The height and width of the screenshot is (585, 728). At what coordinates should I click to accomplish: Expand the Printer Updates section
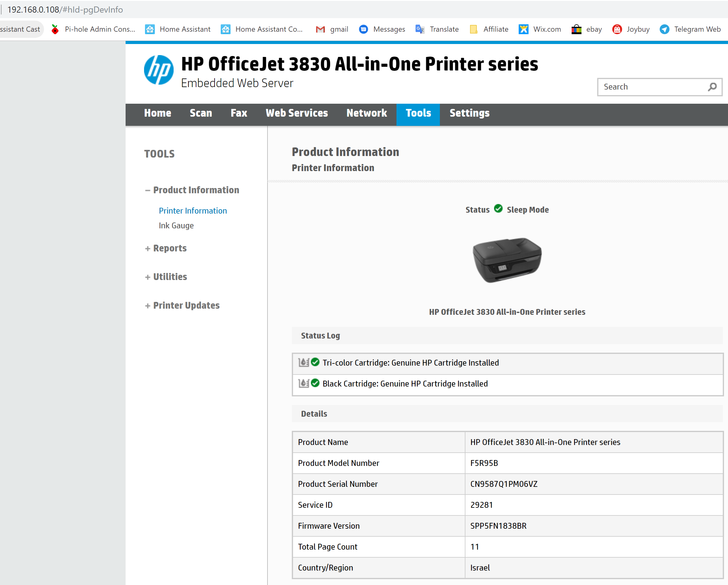pos(147,306)
